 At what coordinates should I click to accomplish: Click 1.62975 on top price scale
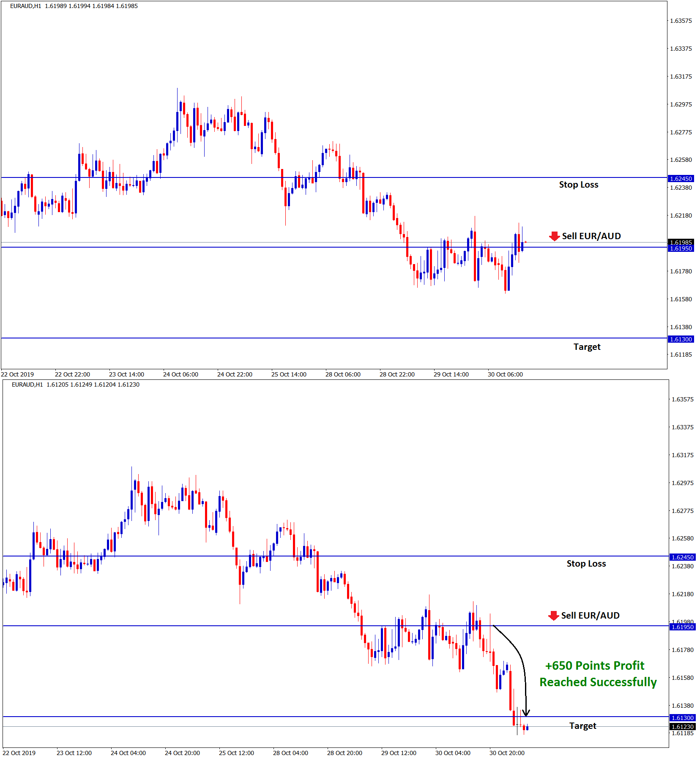point(681,104)
